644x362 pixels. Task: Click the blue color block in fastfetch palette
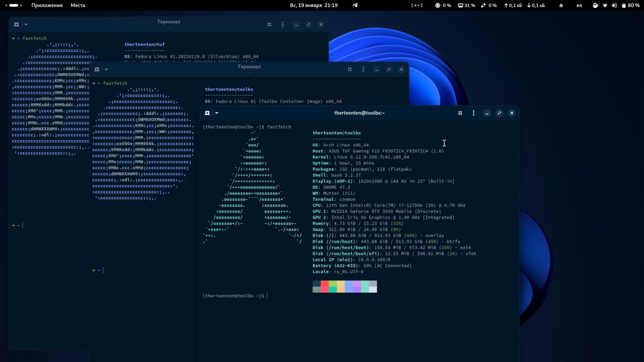tap(349, 287)
